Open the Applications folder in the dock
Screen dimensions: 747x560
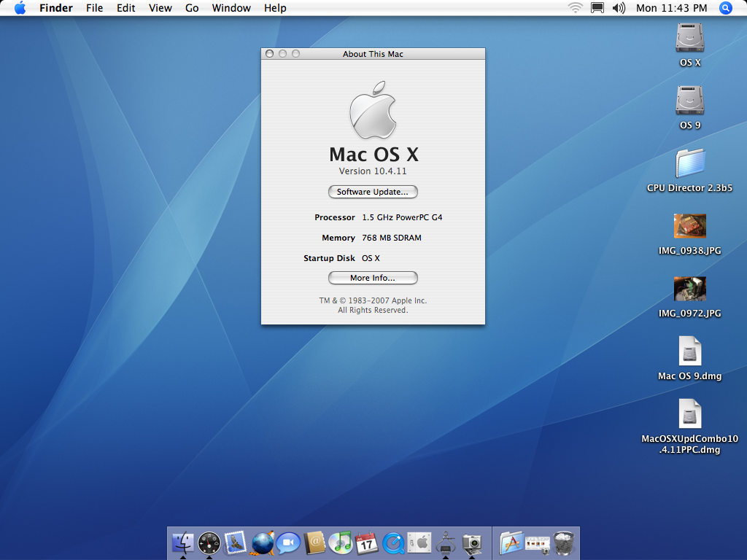click(x=511, y=542)
